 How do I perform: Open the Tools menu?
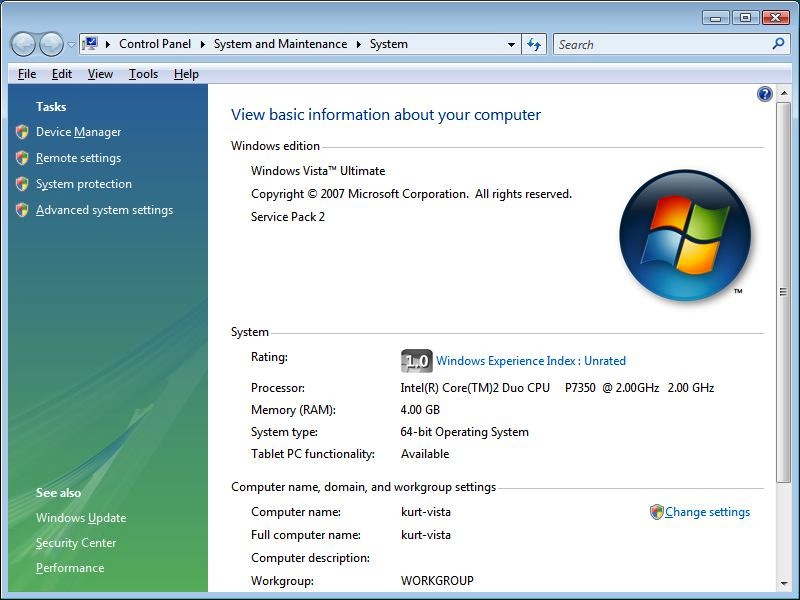[143, 74]
